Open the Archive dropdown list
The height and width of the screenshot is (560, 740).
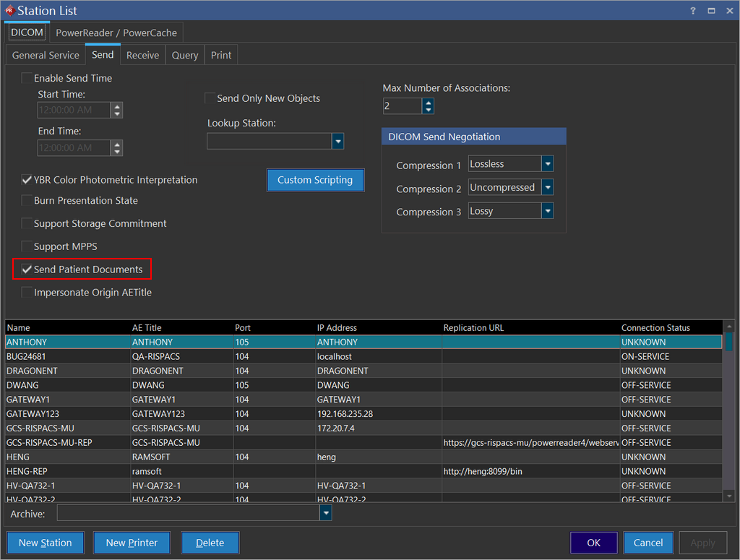326,513
